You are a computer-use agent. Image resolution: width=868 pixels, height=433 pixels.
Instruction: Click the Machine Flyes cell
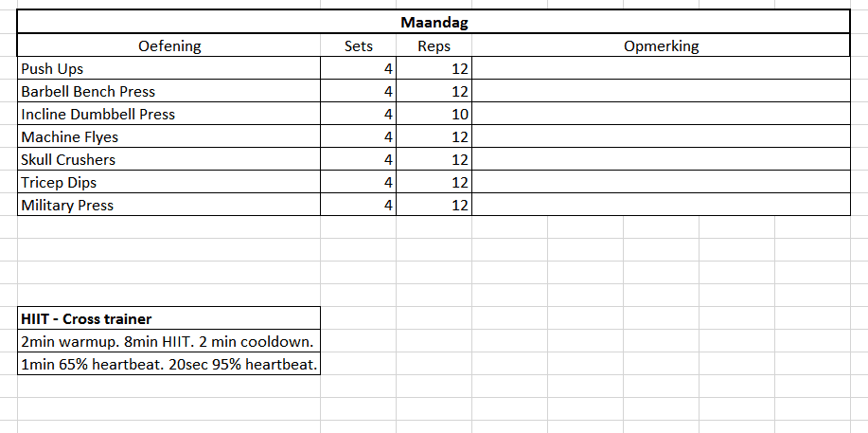coord(169,136)
